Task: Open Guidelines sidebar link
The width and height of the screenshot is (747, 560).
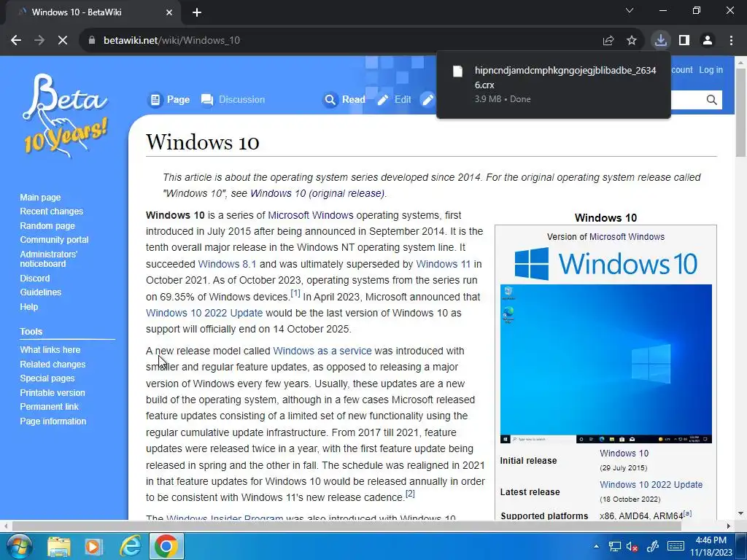Action: pos(41,292)
